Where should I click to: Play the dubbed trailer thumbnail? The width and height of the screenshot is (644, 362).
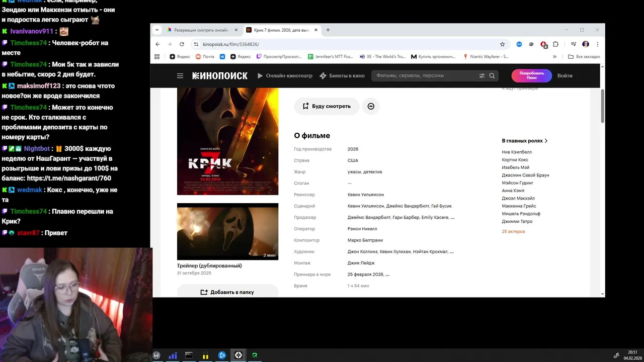click(x=227, y=231)
